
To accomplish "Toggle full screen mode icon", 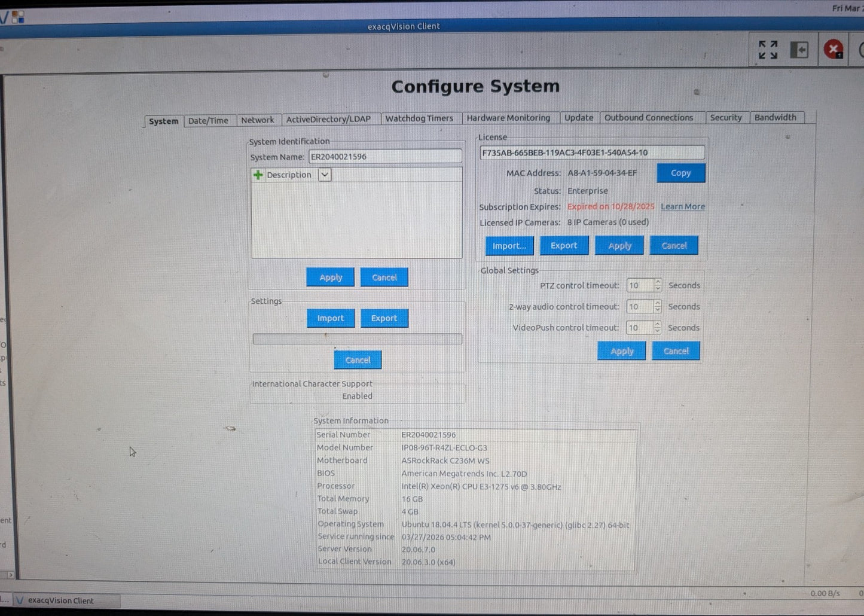I will coord(768,50).
